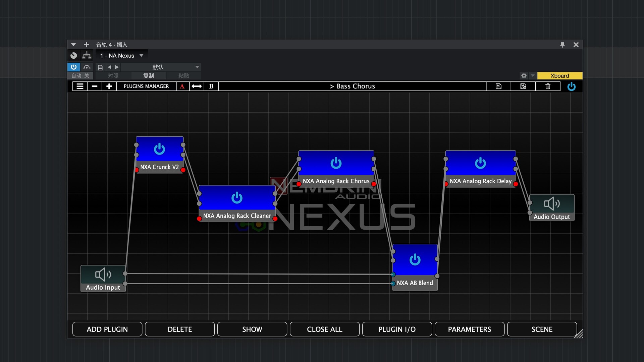Open the 自动: 关 automation mode selector
The image size is (644, 362).
[x=80, y=76]
